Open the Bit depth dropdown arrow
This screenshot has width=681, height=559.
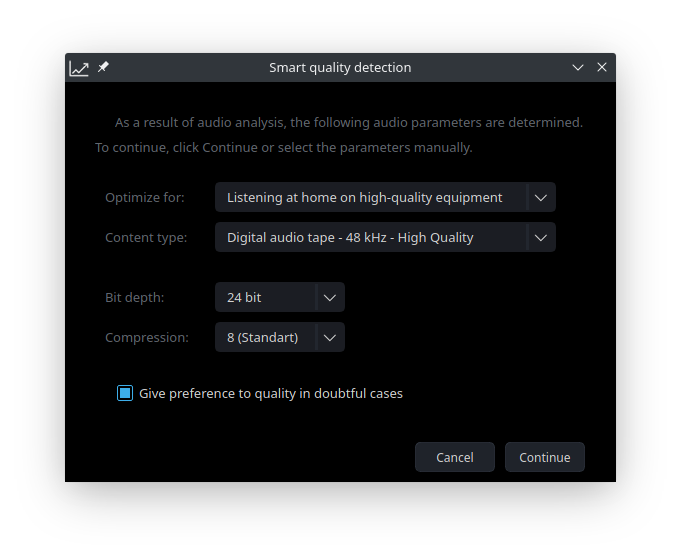(330, 298)
